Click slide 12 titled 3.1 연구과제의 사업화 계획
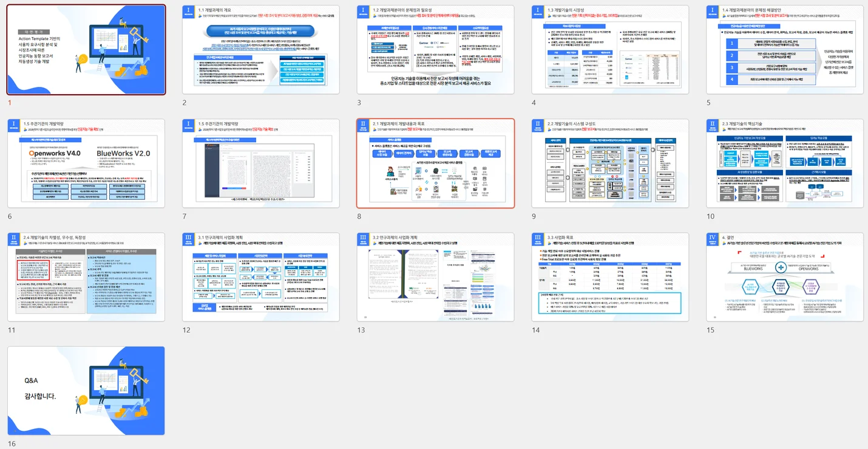 point(261,277)
